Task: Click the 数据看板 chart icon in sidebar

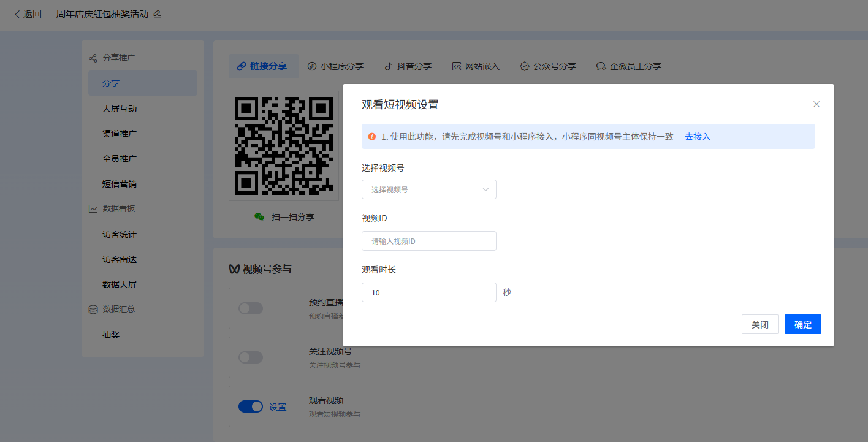Action: click(93, 209)
